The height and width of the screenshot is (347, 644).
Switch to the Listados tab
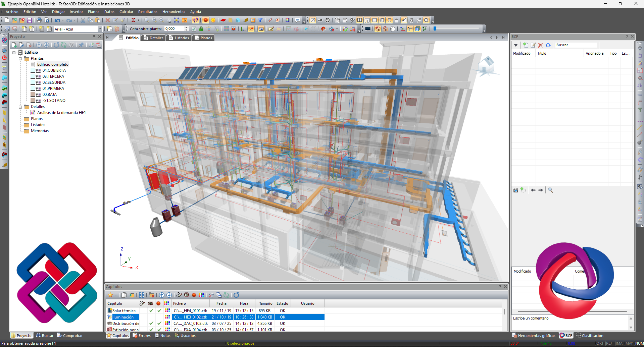[179, 38]
